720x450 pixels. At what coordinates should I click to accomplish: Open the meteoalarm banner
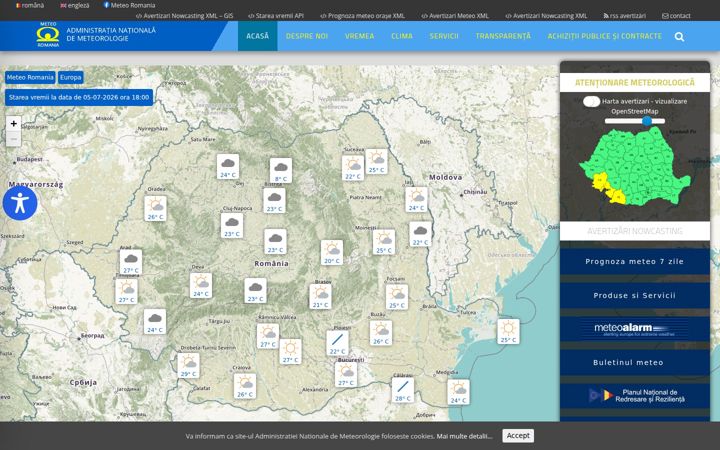tap(635, 329)
